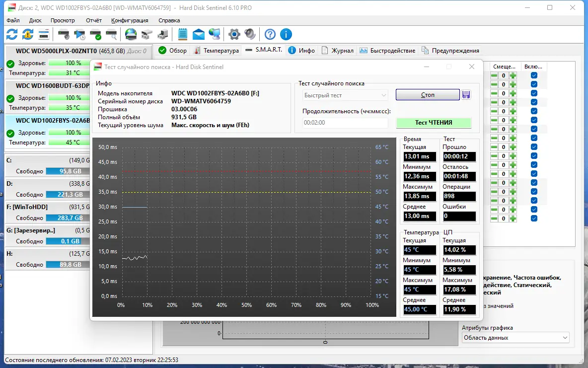Switch to the Инфо tab
The width and height of the screenshot is (588, 368).
(301, 51)
